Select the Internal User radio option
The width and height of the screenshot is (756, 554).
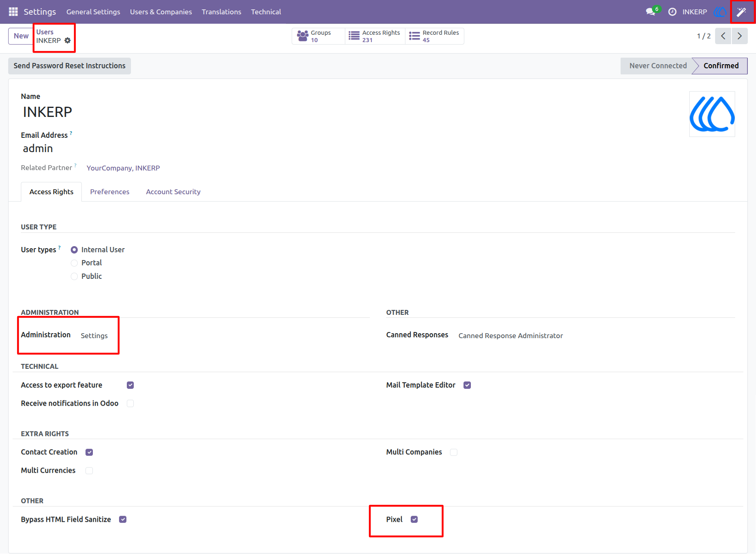[74, 250]
